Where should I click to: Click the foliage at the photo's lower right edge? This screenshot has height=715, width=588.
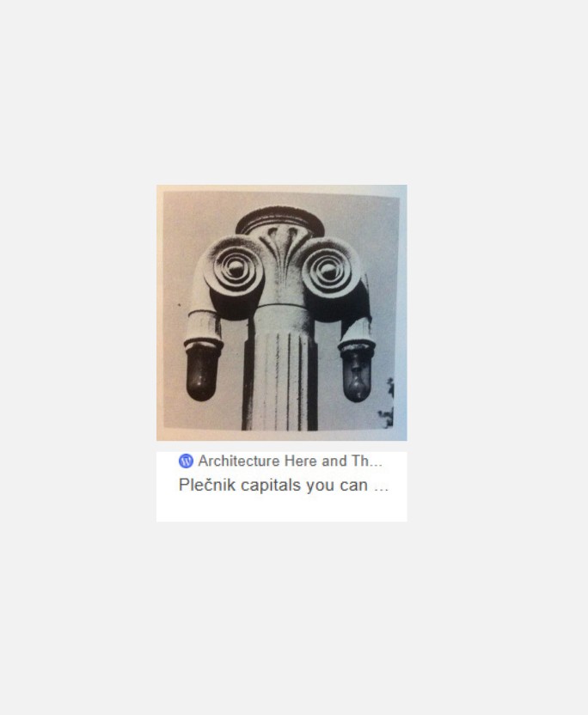pyautogui.click(x=388, y=404)
